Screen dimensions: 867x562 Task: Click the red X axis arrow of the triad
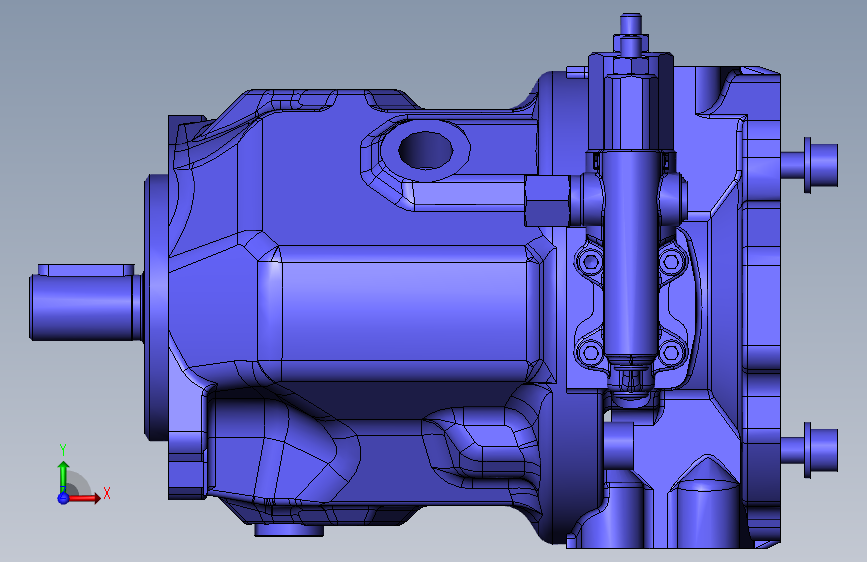pos(83,498)
